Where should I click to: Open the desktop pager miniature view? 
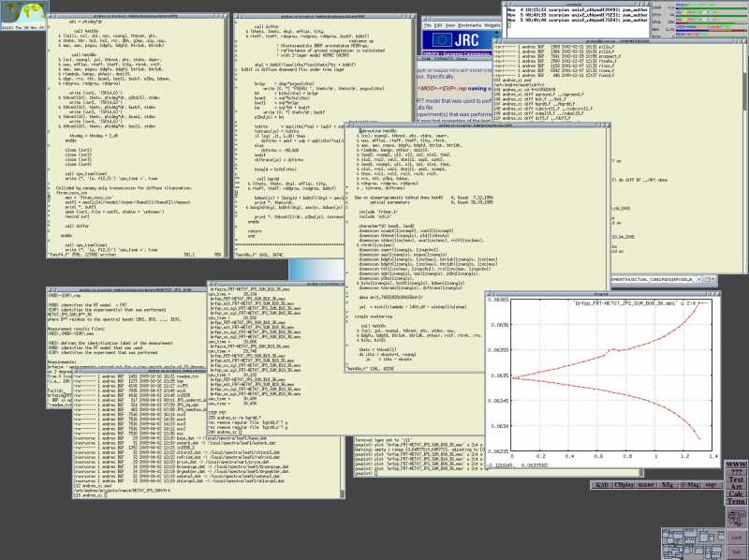point(694,543)
